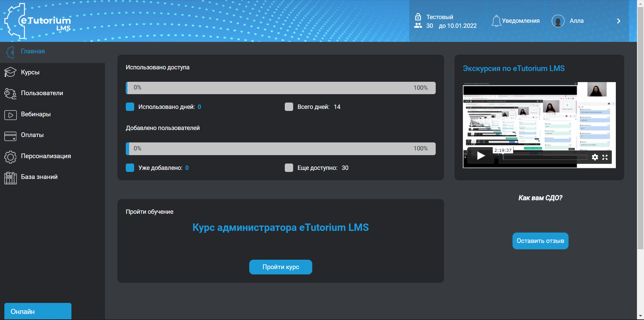Open video settings gear

[595, 157]
